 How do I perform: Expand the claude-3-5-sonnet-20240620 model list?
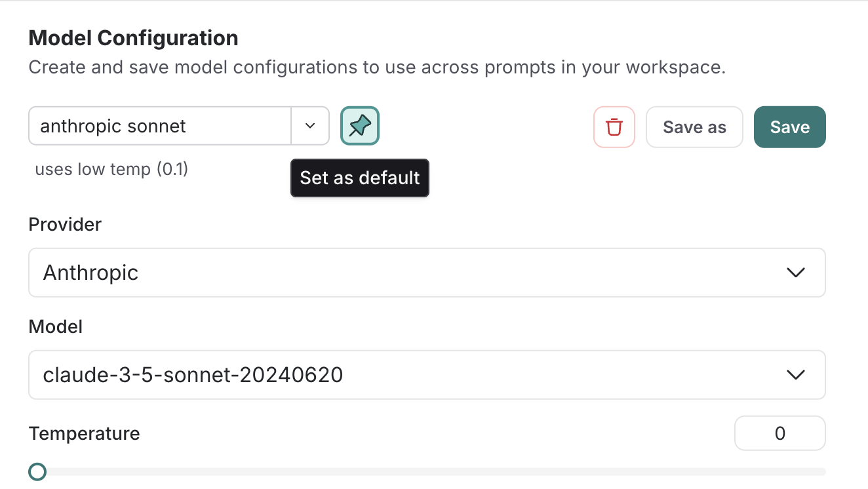pyautogui.click(x=427, y=374)
